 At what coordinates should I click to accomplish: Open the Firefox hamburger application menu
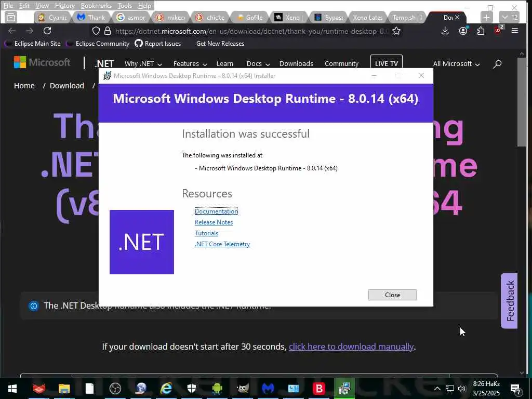515,31
